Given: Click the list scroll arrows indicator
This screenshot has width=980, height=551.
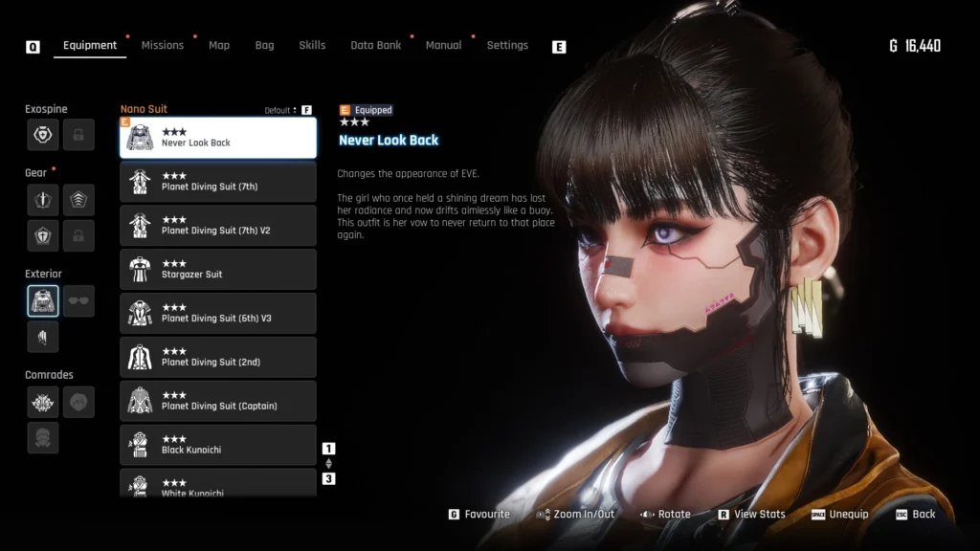Looking at the screenshot, I should pos(329,464).
